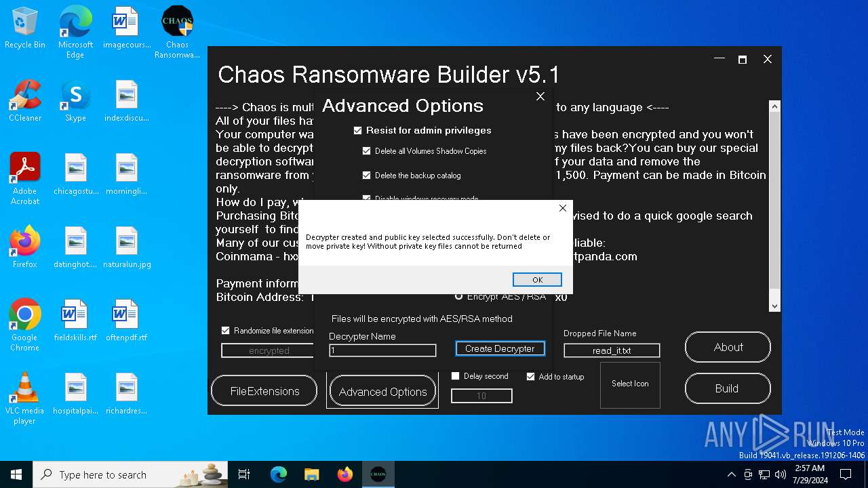Open the Adobe Acrobat desktop shortcut
The height and width of the screenshot is (488, 868).
pyautogui.click(x=25, y=179)
